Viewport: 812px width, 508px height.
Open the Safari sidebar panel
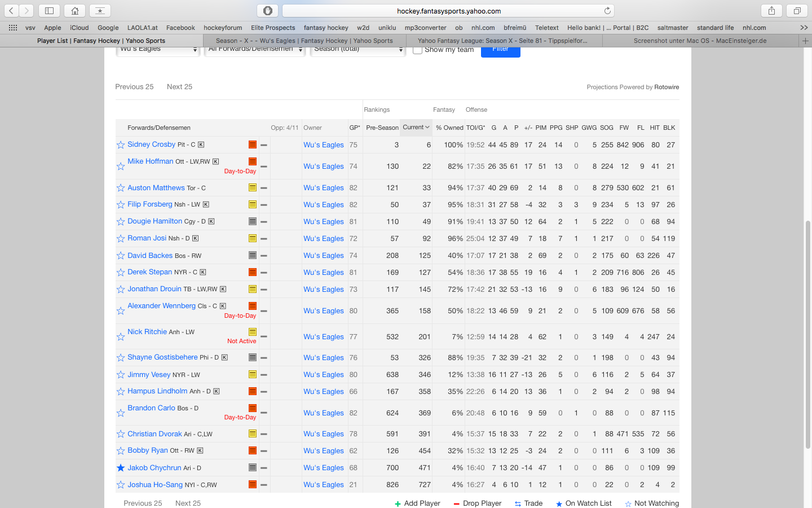(x=49, y=11)
